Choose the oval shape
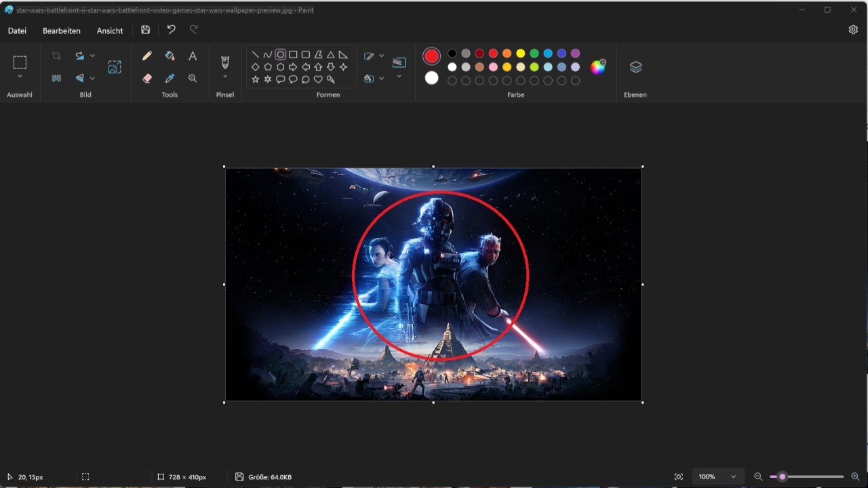The image size is (868, 488). [x=280, y=55]
